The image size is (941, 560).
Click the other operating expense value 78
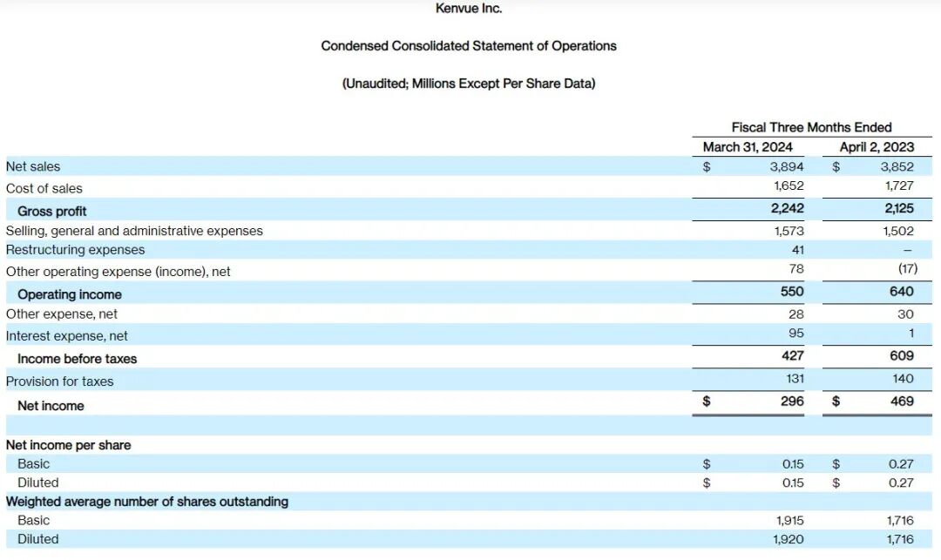(x=796, y=268)
